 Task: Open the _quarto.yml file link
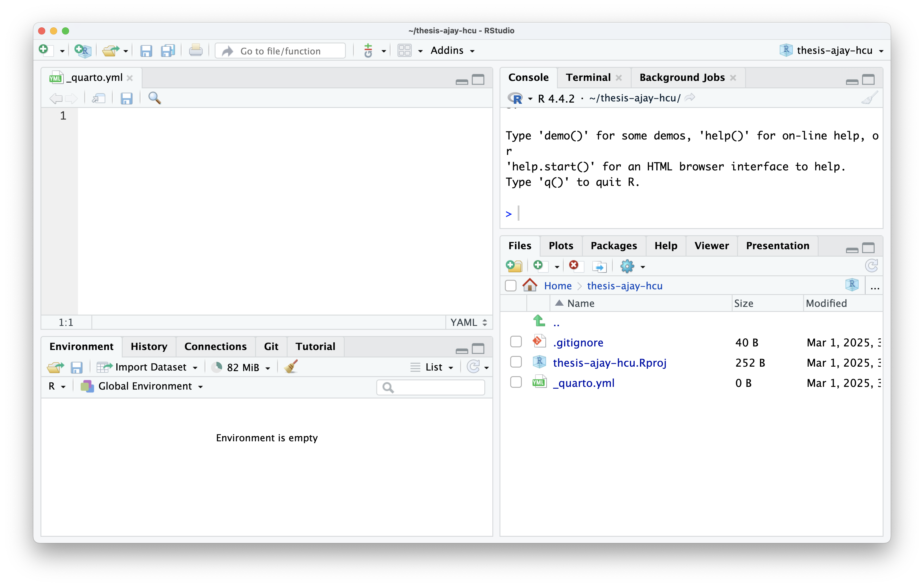(583, 383)
